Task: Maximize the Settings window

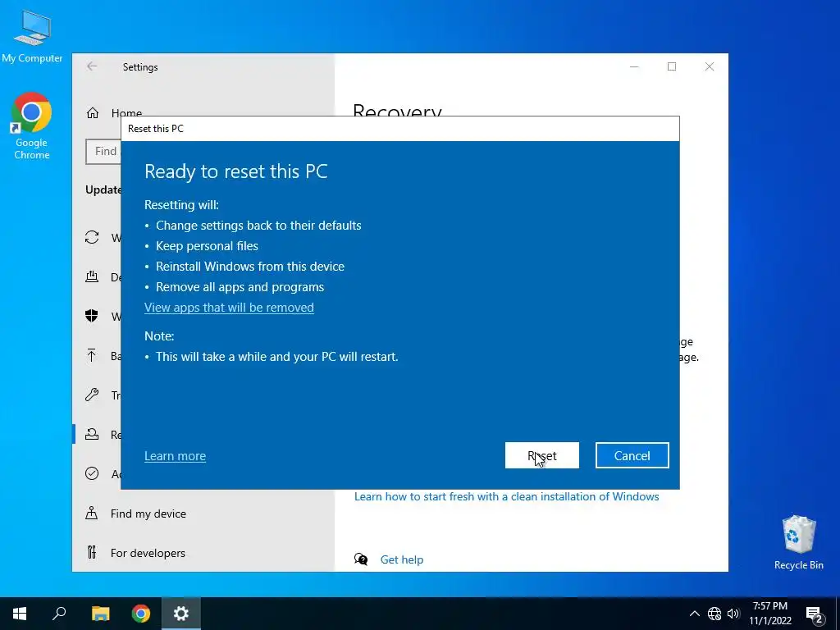Action: tap(672, 67)
